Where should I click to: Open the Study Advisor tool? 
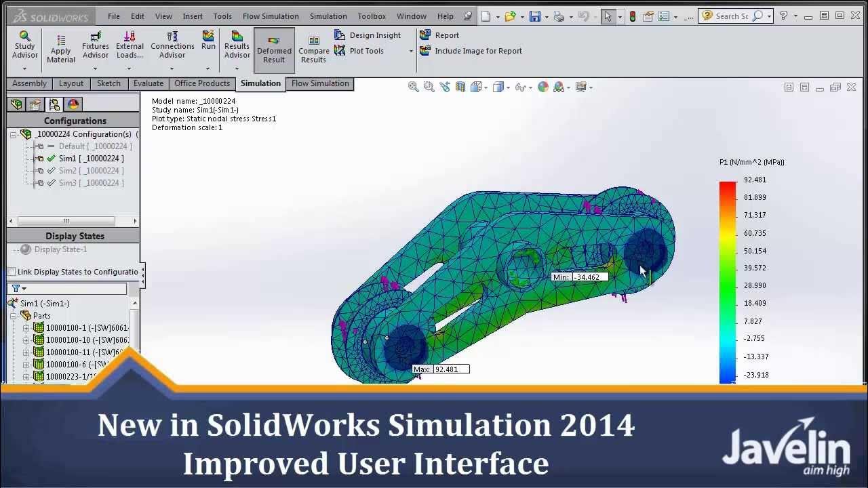tap(24, 45)
